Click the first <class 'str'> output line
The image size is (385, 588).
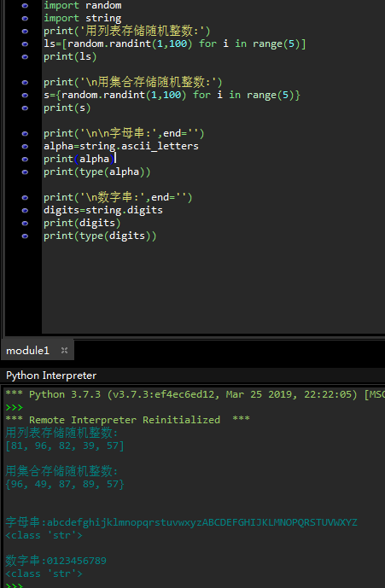(x=44, y=535)
